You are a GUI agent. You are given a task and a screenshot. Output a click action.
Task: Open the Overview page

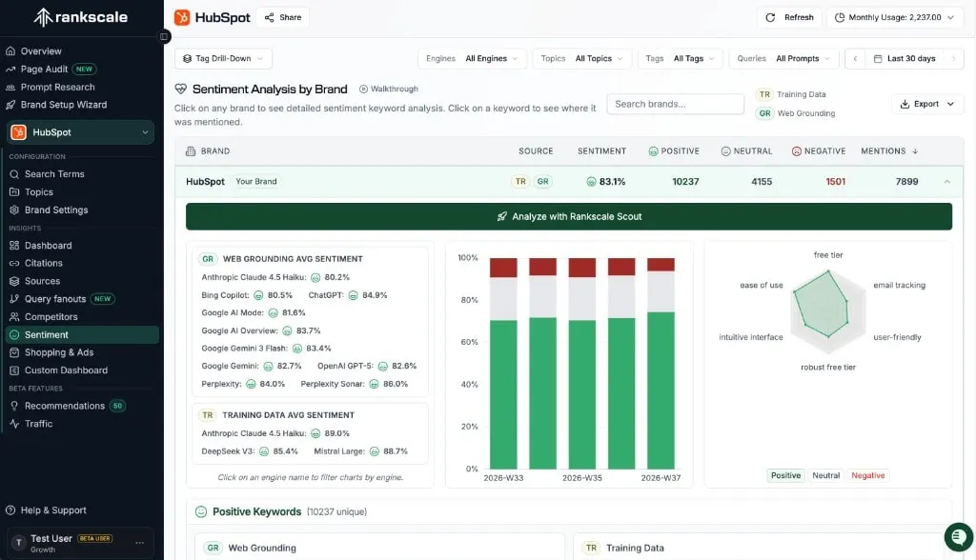pyautogui.click(x=41, y=51)
